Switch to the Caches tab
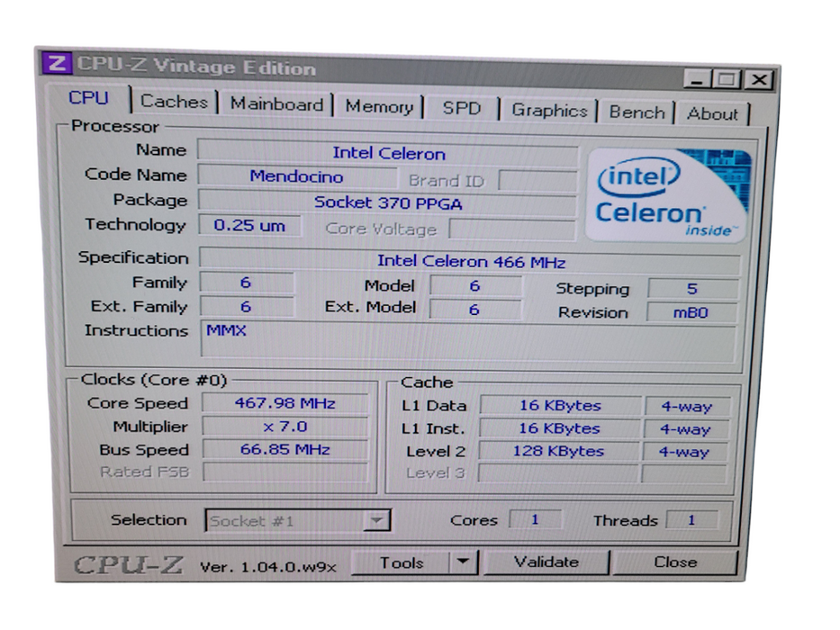 point(174,102)
